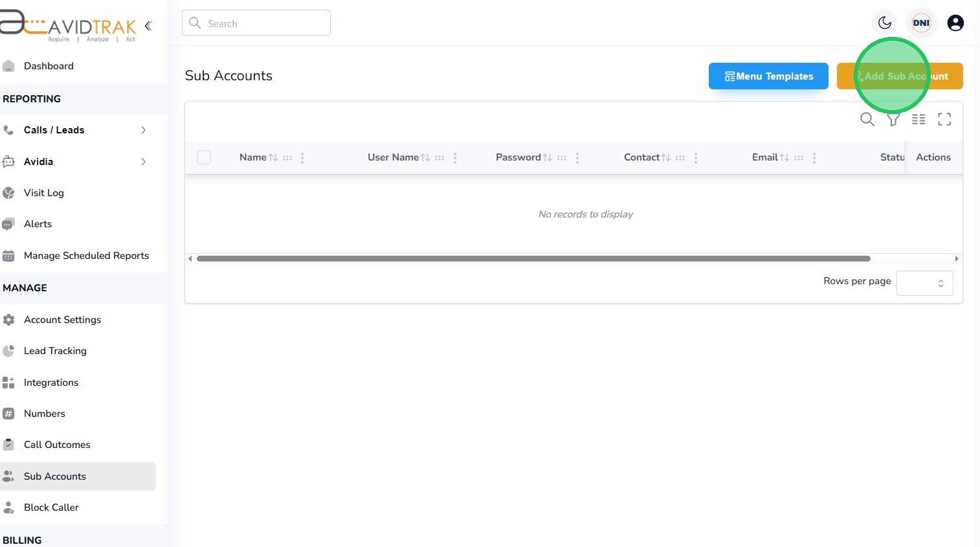Sort the table by Contact column
The width and height of the screenshot is (980, 547).
(666, 157)
